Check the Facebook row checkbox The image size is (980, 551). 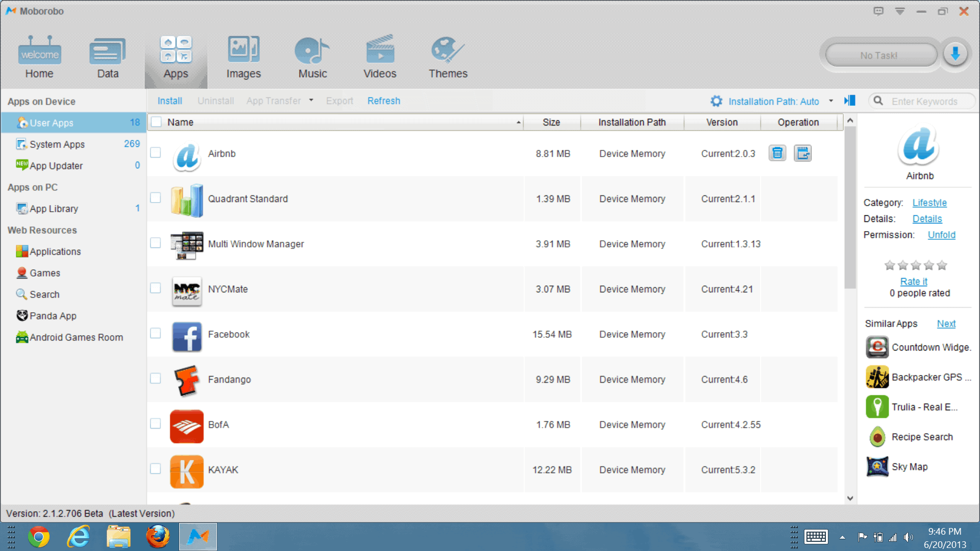coord(156,333)
